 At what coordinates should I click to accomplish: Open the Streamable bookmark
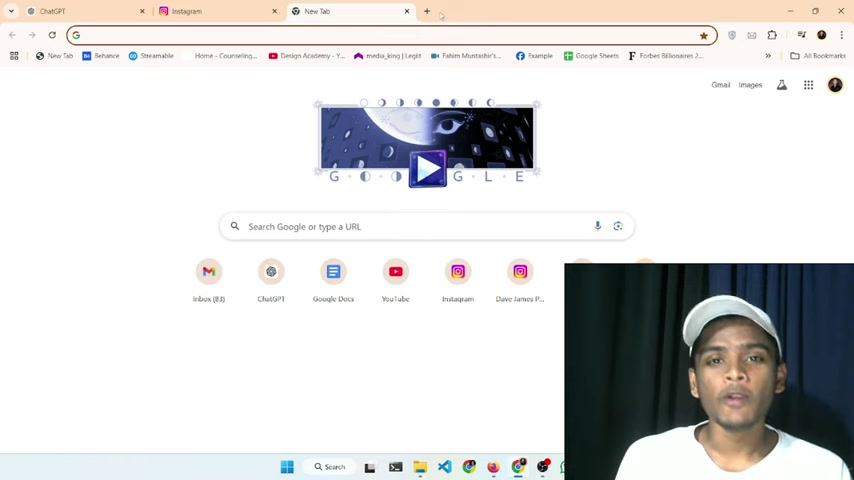click(x=151, y=56)
